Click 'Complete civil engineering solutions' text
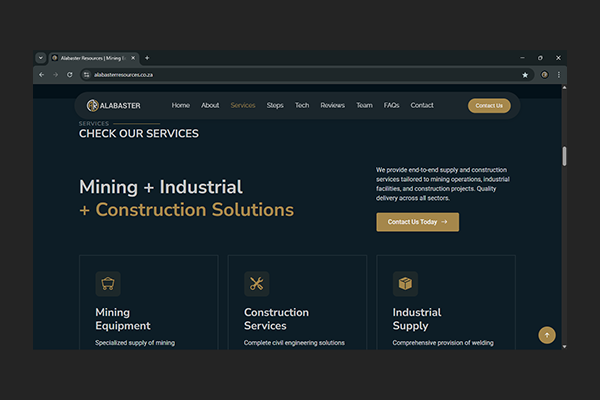The width and height of the screenshot is (600, 400). coord(294,343)
